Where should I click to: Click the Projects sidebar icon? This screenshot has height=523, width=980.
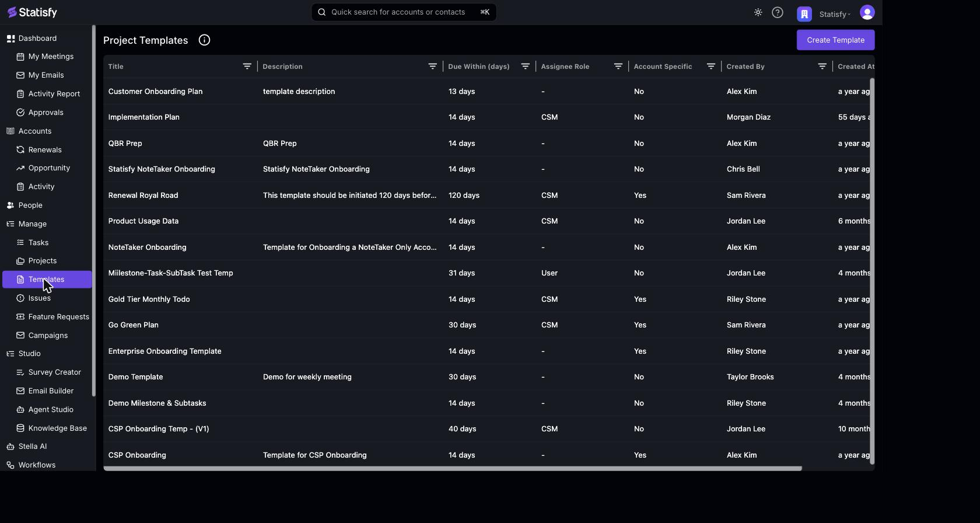pos(20,261)
